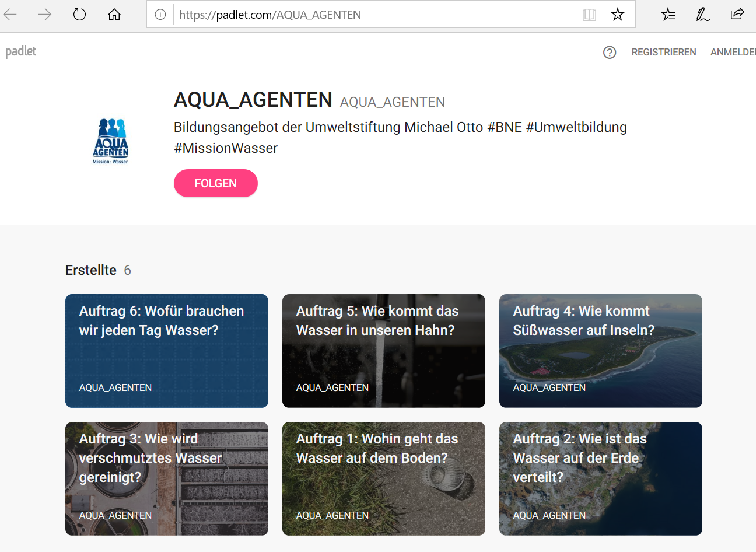756x552 pixels.
Task: Click the browser forward arrow
Action: pyautogui.click(x=44, y=15)
